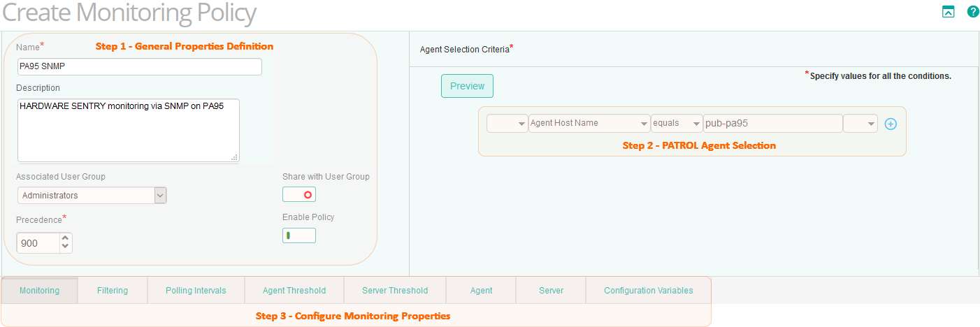Click the help question mark icon

click(x=972, y=11)
